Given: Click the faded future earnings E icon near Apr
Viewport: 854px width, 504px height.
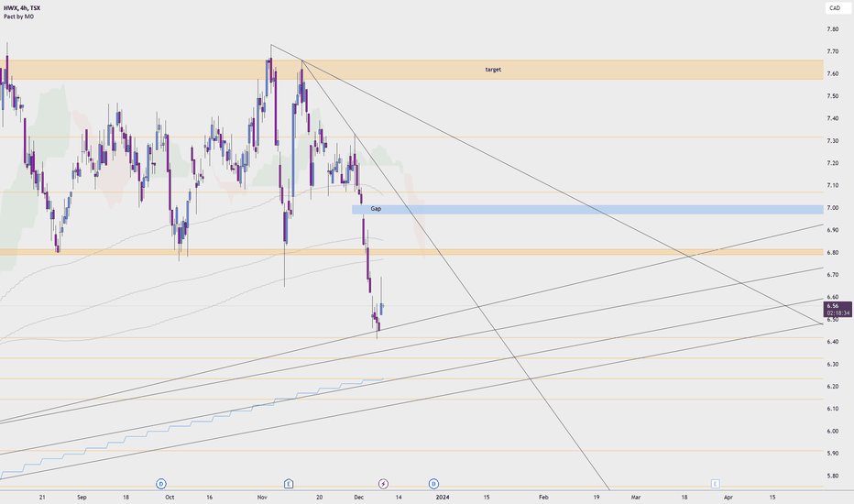Looking at the screenshot, I should pos(715,484).
